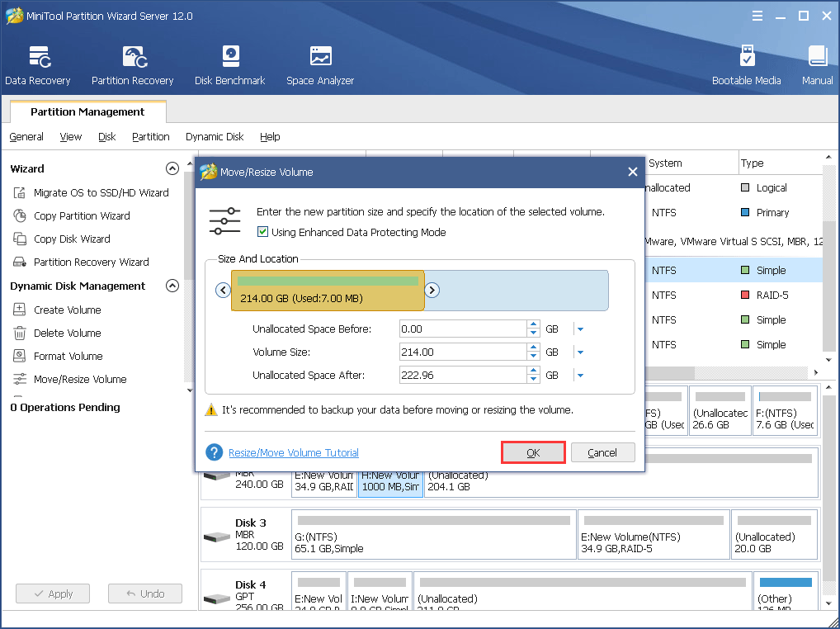840x629 pixels.
Task: Open the Help menu
Action: [270, 137]
